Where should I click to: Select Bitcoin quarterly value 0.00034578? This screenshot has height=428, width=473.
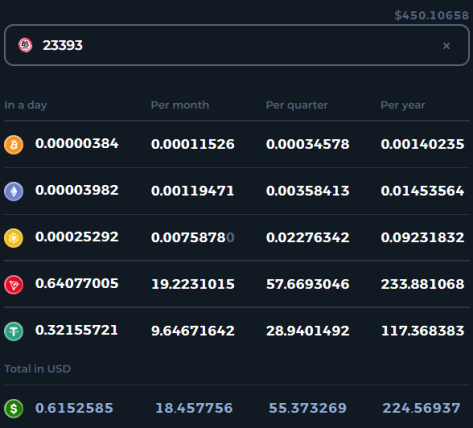click(308, 144)
